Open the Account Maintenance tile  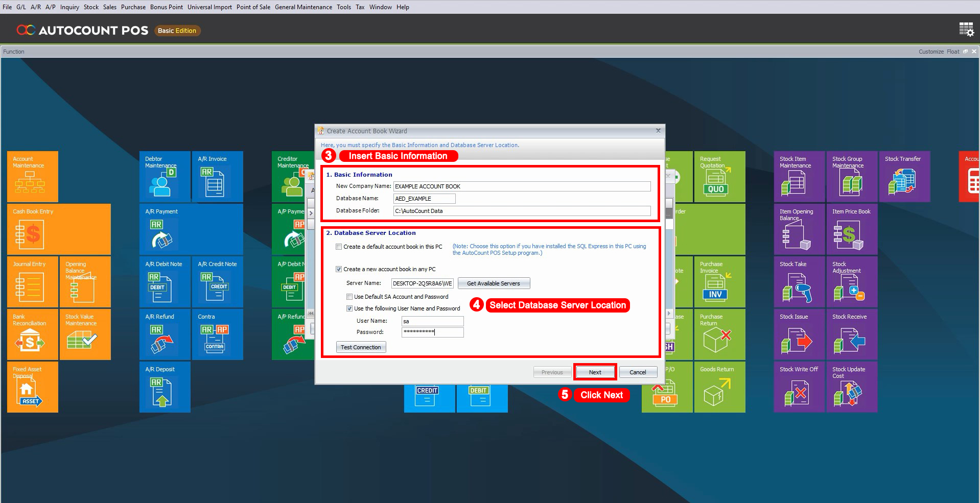[33, 177]
